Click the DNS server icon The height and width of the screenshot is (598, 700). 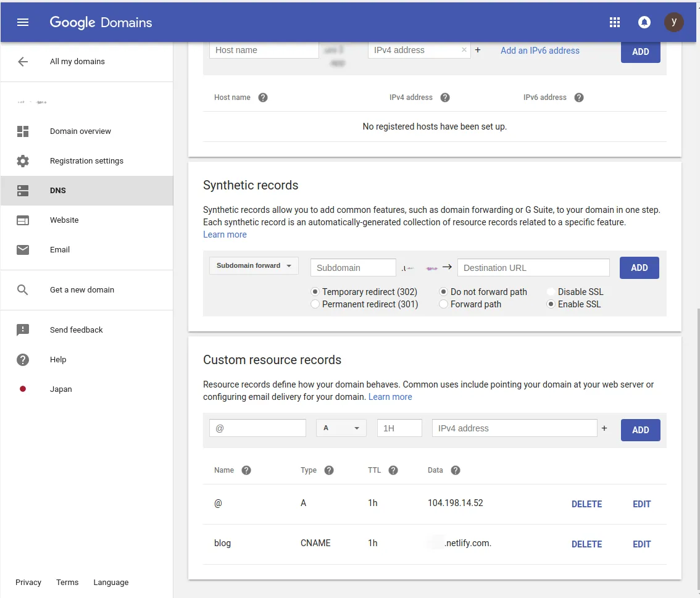point(23,191)
